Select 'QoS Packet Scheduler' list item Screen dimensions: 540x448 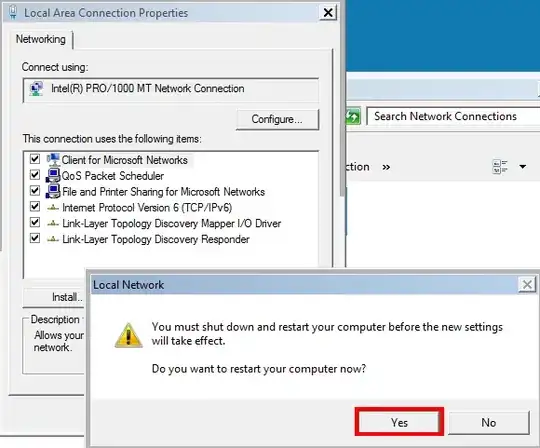[x=113, y=176]
